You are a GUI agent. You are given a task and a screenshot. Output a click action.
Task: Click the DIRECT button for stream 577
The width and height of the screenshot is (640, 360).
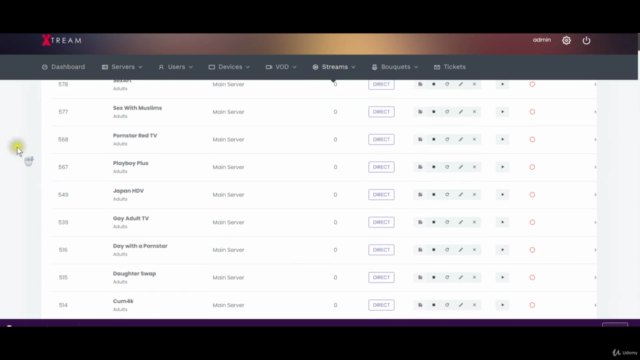click(x=381, y=112)
